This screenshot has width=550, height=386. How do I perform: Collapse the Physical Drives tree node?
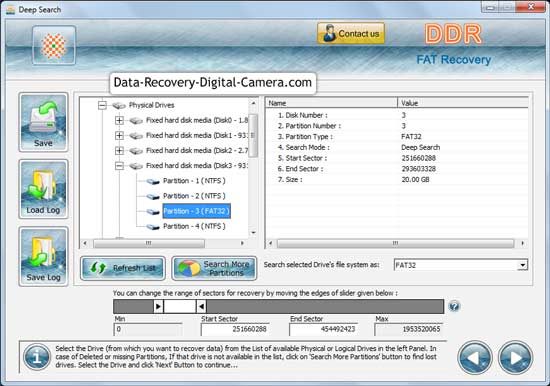tap(102, 105)
